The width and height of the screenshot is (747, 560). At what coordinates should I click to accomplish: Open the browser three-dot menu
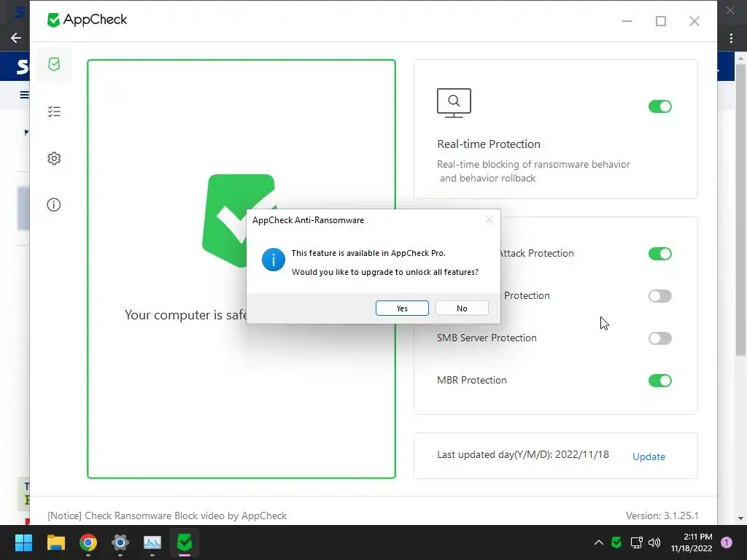click(x=731, y=38)
